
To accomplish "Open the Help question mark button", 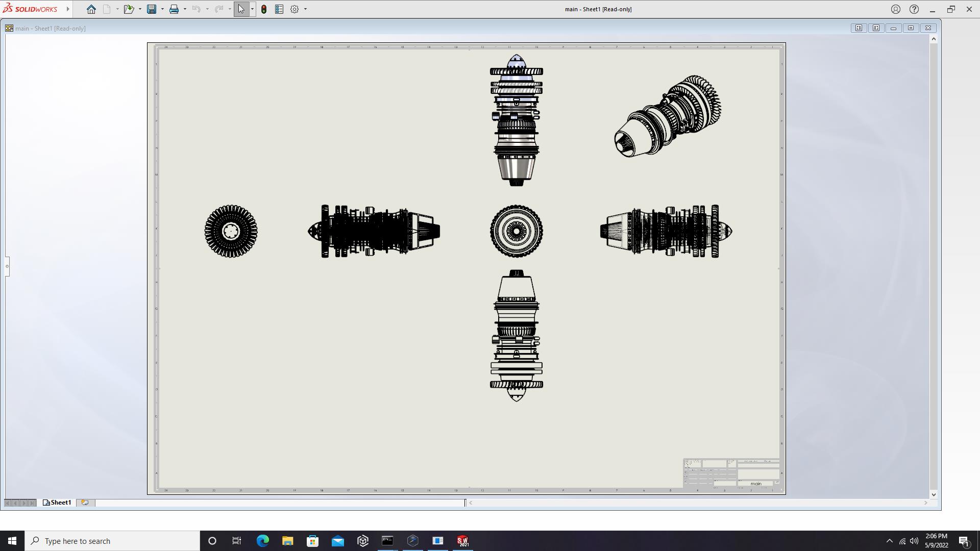I will [914, 9].
